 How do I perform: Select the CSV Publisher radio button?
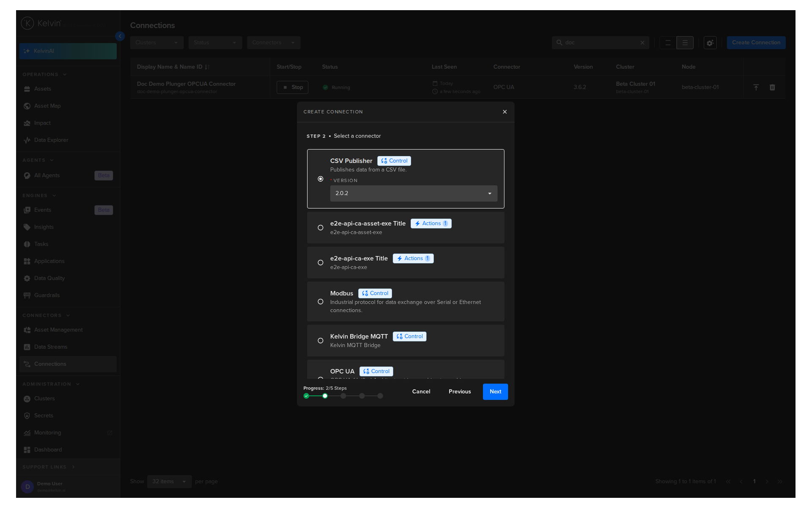[x=321, y=179]
